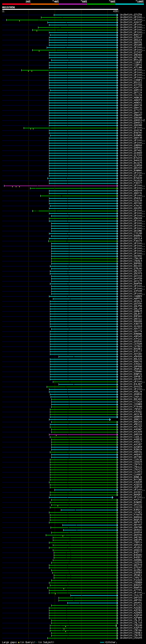The width and height of the screenshot is (146, 644).
Task: Open the UniRef100_O80774 hit
Action: coord(131,331)
